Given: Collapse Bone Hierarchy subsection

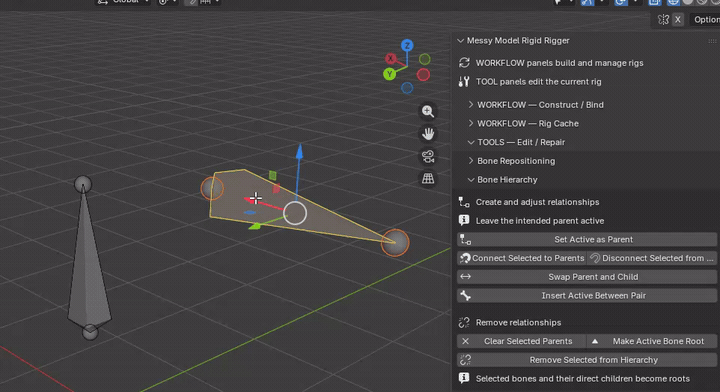Looking at the screenshot, I should click(x=471, y=179).
